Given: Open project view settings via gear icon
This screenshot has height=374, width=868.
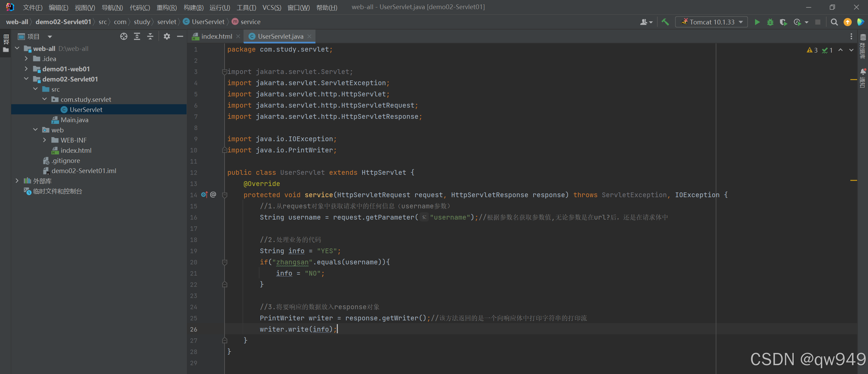Looking at the screenshot, I should [x=167, y=36].
